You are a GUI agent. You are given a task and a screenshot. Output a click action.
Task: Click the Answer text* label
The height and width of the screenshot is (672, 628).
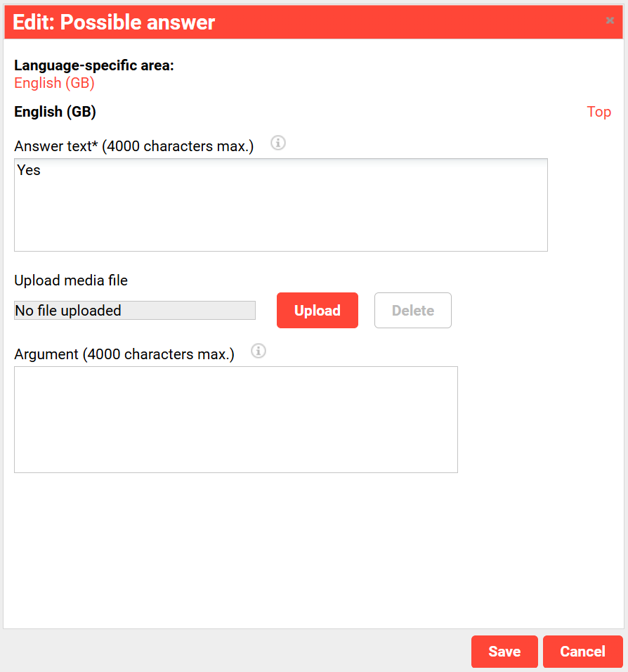pos(134,146)
